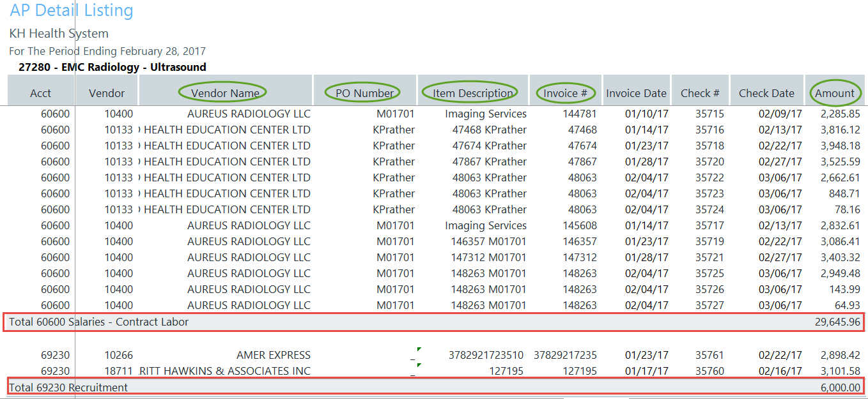868x399 pixels.
Task: Select invoice number 144781 cell
Action: 578,114
